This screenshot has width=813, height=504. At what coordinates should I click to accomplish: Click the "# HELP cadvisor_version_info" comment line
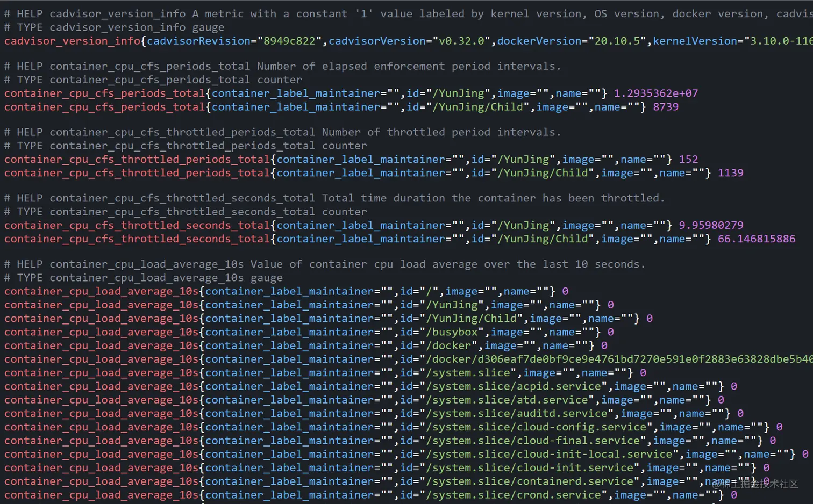(x=408, y=14)
